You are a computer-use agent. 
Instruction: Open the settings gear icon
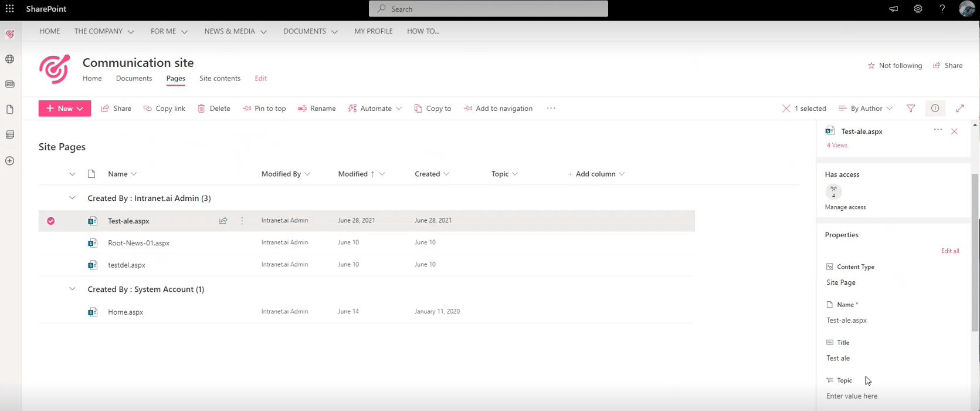point(918,9)
